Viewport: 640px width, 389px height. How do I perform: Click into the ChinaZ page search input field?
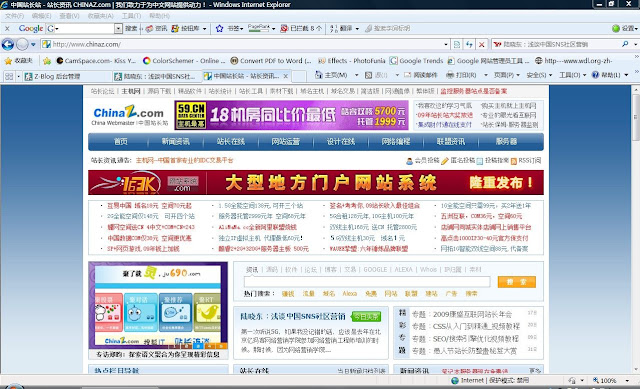click(x=367, y=282)
